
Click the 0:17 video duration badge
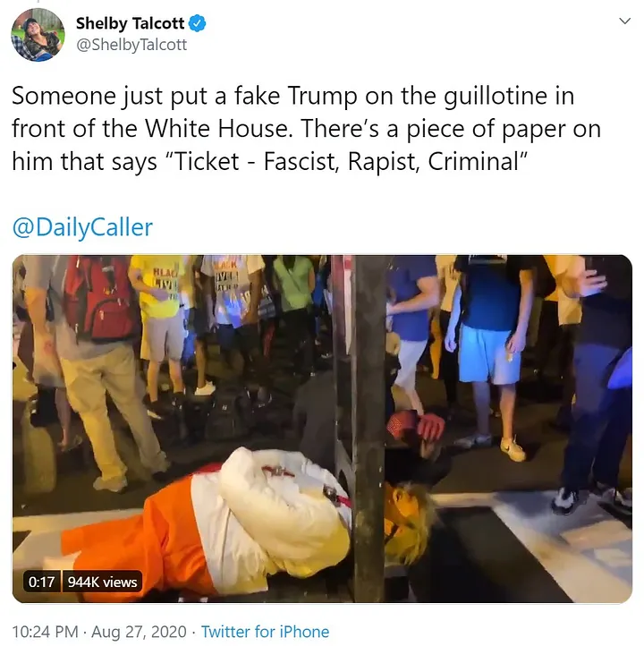(41, 582)
